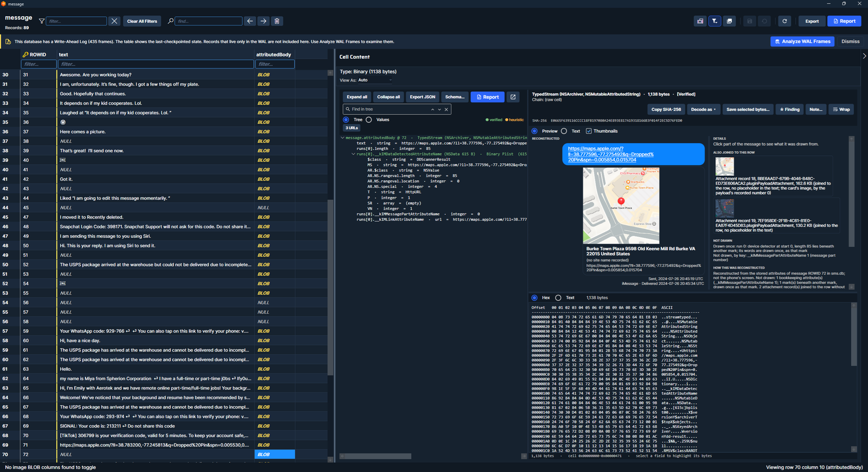Select the Hex radio button
The width and height of the screenshot is (868, 472).
(x=535, y=298)
